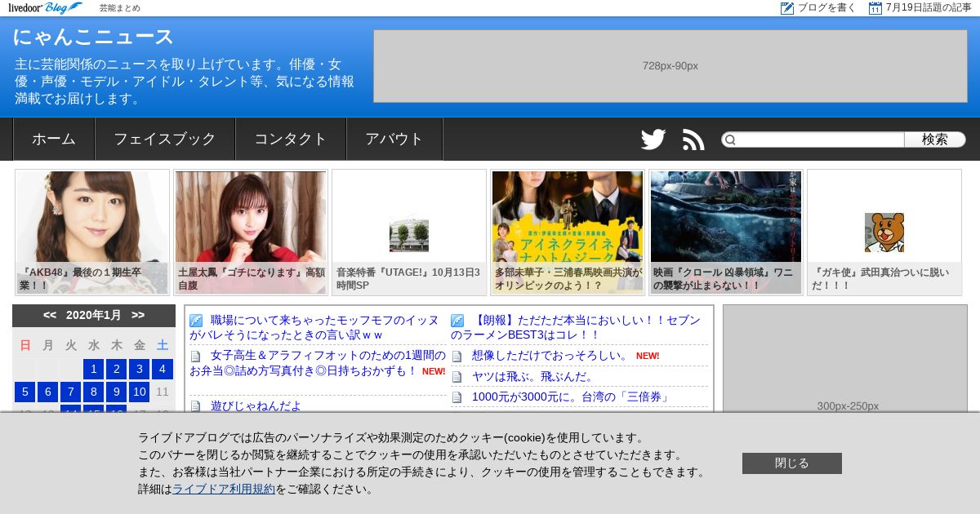Select calendar date 3

pos(140,370)
